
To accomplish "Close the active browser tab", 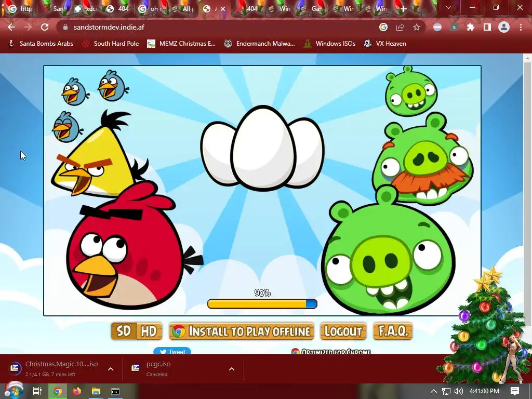I will pyautogui.click(x=223, y=9).
